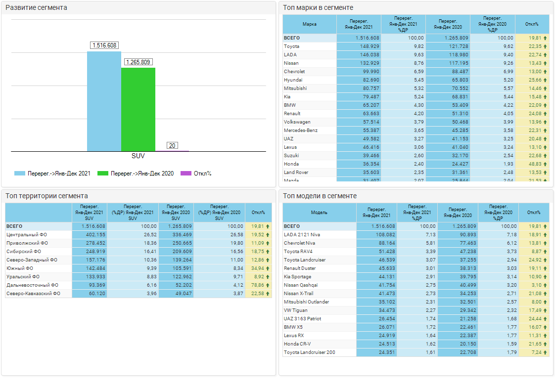Click the up arrow in the LADA 2121 Niva row
The image size is (555, 392).
click(545, 235)
